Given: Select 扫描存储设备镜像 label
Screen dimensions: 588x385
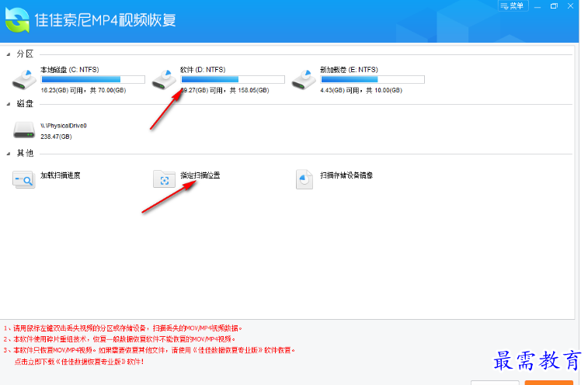Looking at the screenshot, I should pos(346,175).
